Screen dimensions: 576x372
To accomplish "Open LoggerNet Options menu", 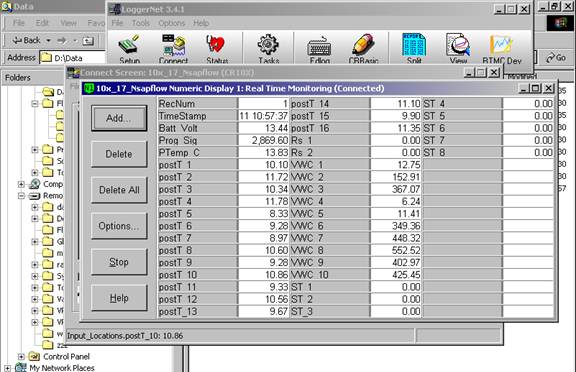I will 172,23.
